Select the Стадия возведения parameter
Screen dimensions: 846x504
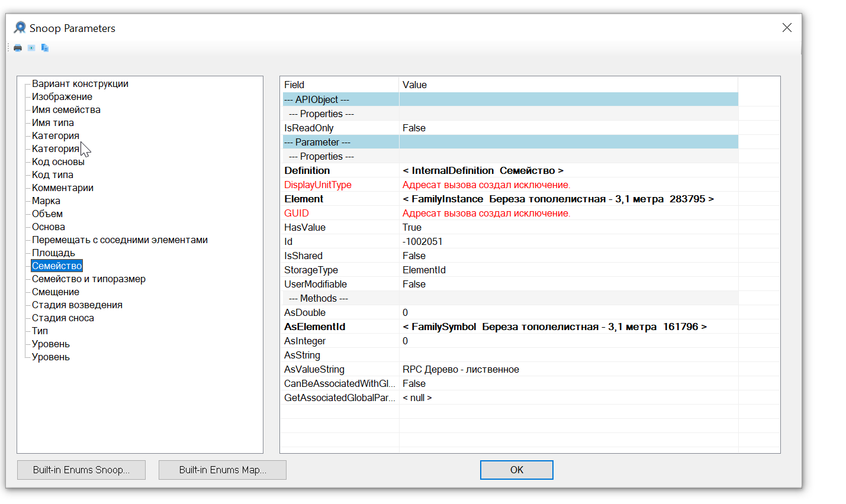[77, 305]
